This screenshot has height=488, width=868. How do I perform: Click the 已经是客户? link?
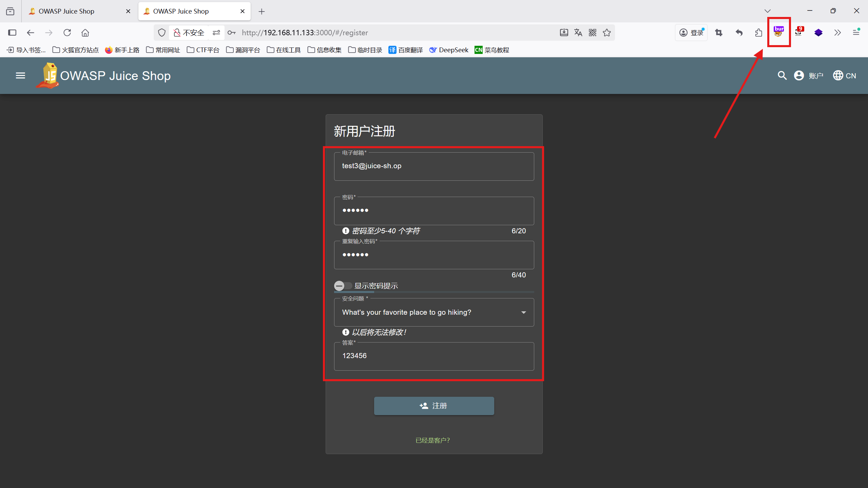coord(432,440)
